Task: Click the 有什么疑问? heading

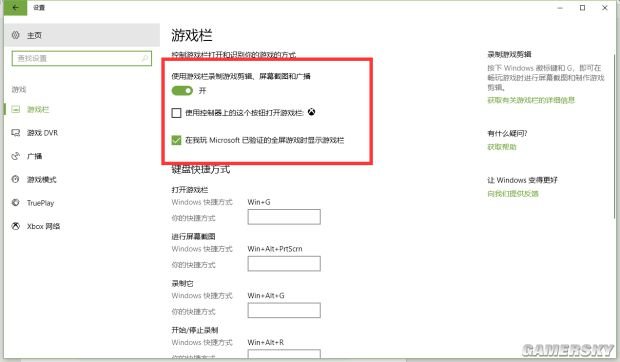Action: pyautogui.click(x=507, y=134)
